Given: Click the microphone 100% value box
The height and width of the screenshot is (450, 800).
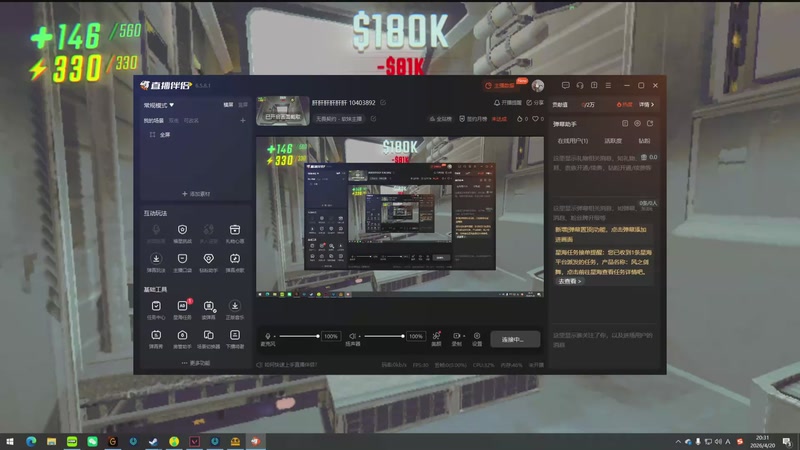Looking at the screenshot, I should pyautogui.click(x=331, y=336).
